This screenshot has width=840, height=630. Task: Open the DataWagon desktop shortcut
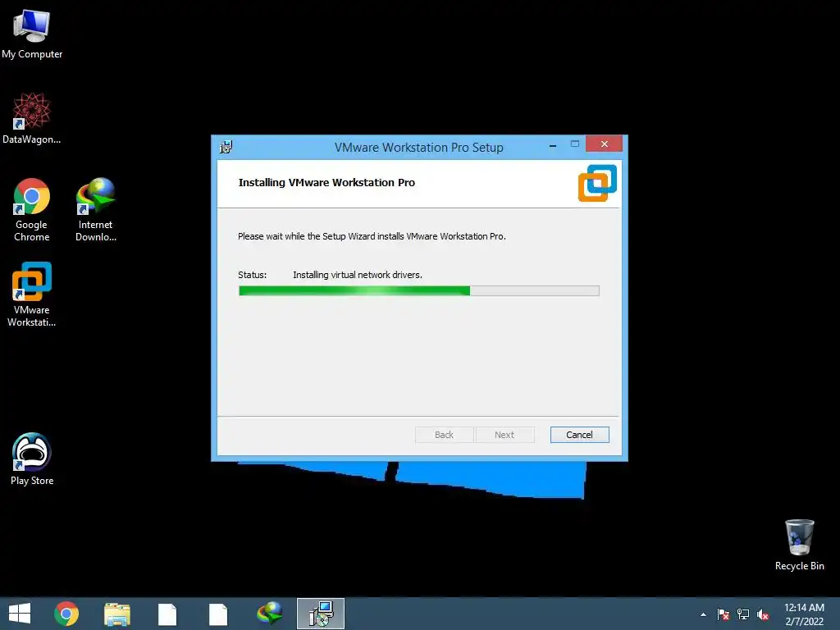(x=32, y=118)
